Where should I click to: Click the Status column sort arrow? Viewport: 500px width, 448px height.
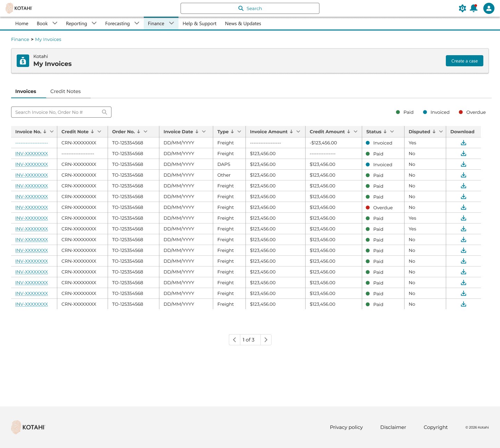tap(385, 132)
